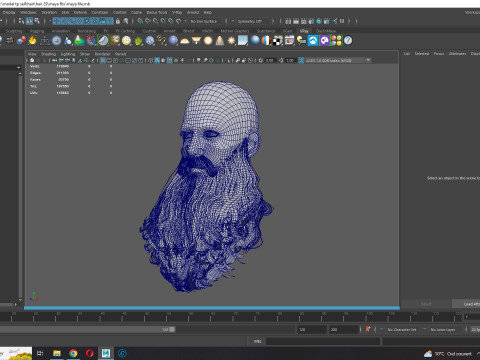Screen dimensions: 480x360
Task: Click the cone spotlight shelf icon
Action: 220,41
